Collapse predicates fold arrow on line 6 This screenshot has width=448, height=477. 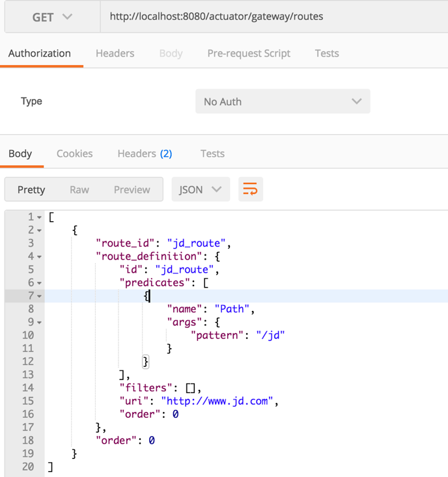pyautogui.click(x=39, y=283)
